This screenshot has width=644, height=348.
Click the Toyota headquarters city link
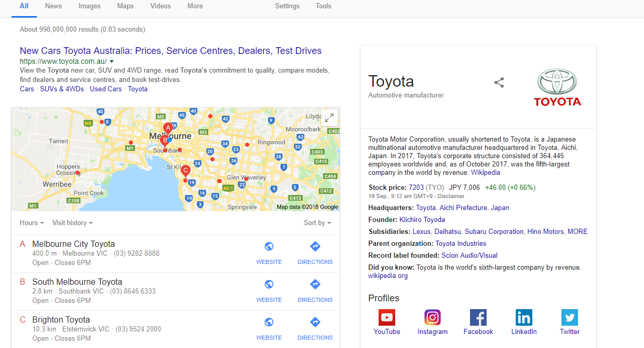(426, 207)
